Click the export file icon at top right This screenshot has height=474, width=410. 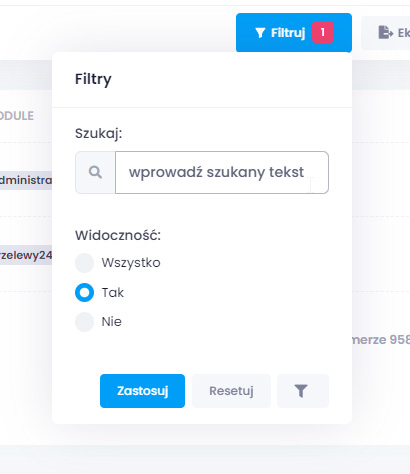(385, 33)
